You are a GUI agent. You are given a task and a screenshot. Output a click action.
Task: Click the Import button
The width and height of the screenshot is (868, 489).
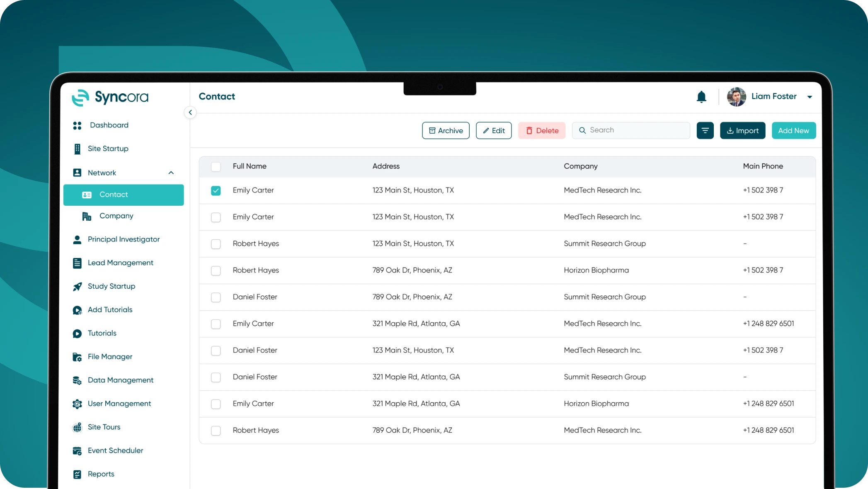[742, 131]
